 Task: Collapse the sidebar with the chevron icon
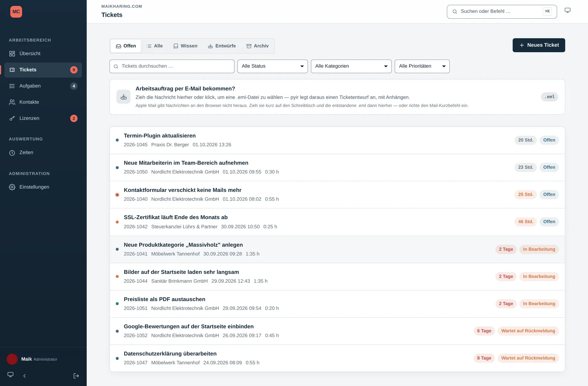[x=25, y=376]
